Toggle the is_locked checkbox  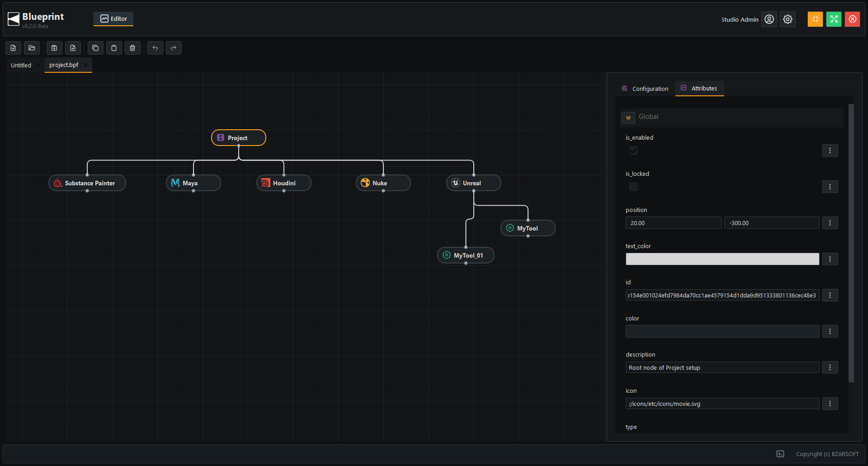pos(633,187)
